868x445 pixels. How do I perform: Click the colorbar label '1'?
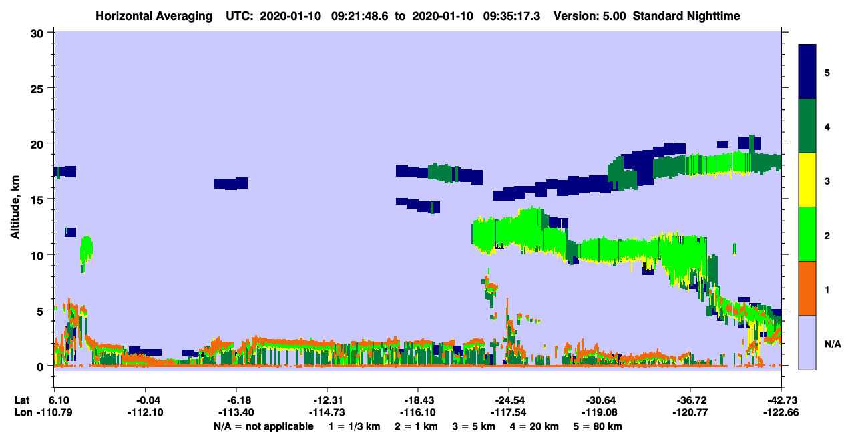pos(827,289)
